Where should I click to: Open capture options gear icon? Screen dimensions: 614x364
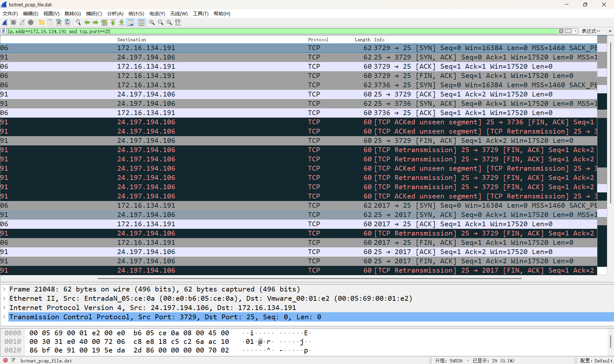31,22
